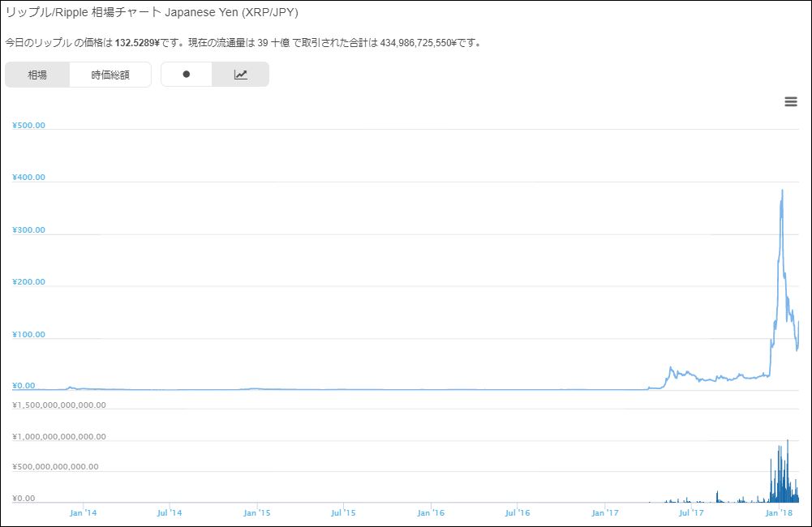
Task: Click the Jul '17 date label
Action: (x=691, y=512)
